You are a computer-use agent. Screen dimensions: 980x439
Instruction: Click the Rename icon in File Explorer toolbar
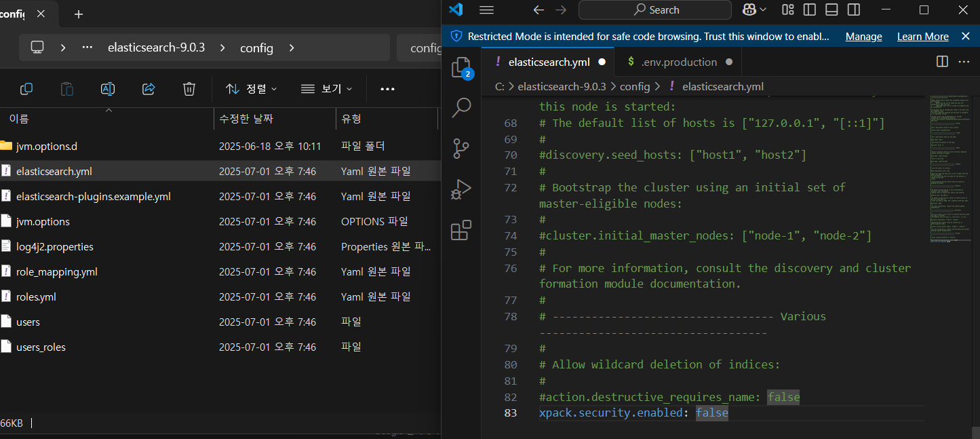(x=107, y=89)
